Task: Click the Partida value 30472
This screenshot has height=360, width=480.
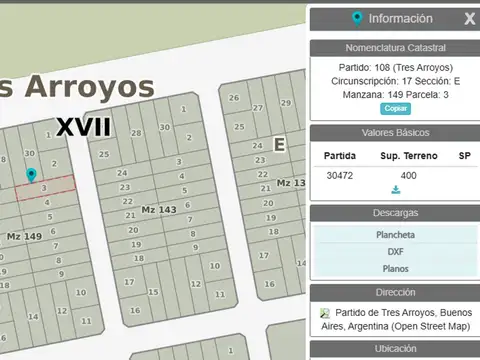Action: [x=340, y=176]
